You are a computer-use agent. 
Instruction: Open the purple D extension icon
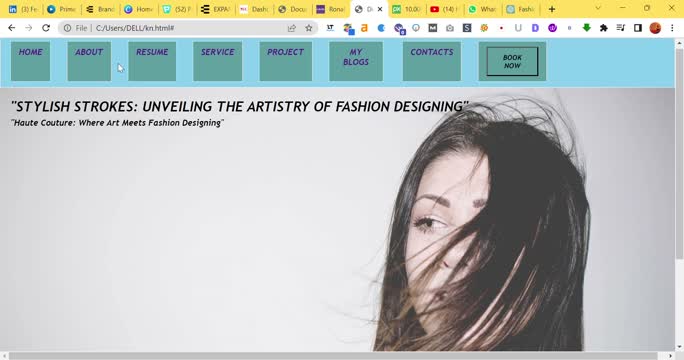535,28
